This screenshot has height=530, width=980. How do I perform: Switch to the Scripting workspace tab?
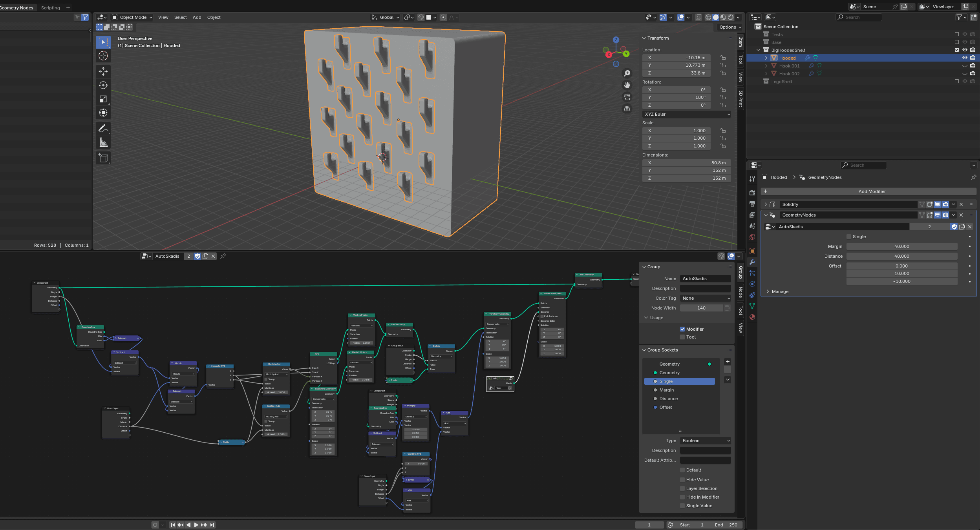point(50,8)
